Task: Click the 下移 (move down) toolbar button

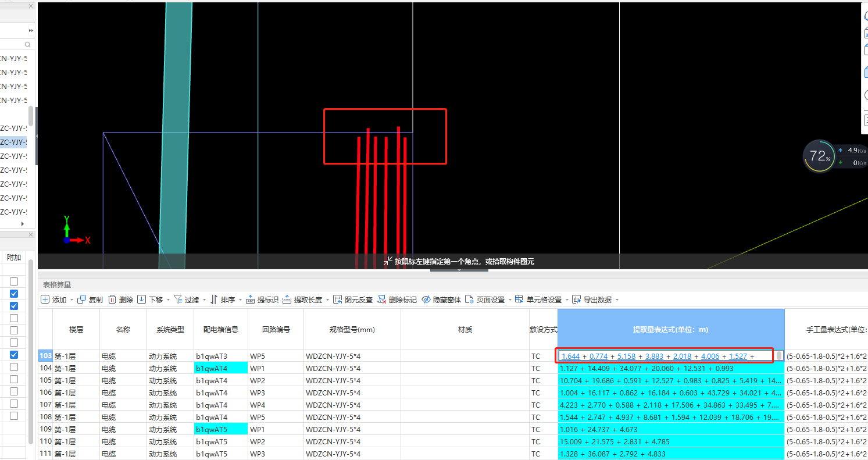Action: pyautogui.click(x=151, y=299)
